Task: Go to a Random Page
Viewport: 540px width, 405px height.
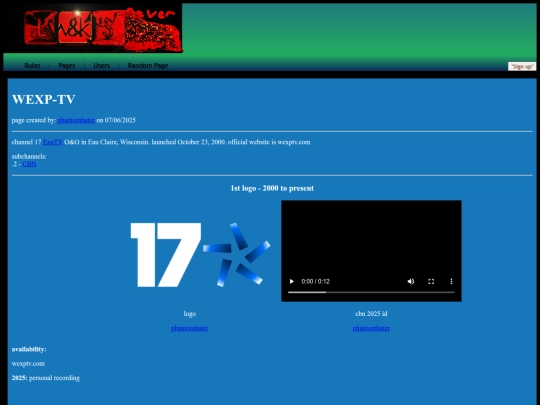Action: [x=148, y=65]
